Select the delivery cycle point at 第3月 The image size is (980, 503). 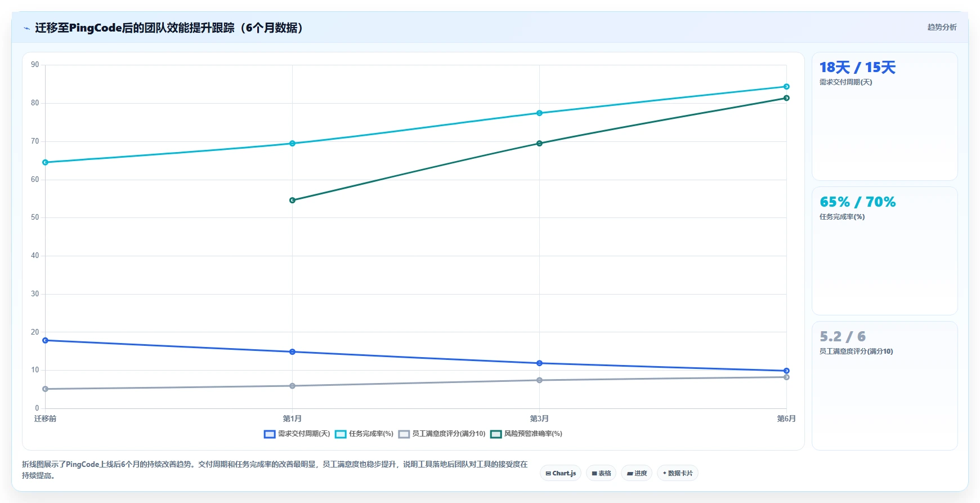[539, 363]
